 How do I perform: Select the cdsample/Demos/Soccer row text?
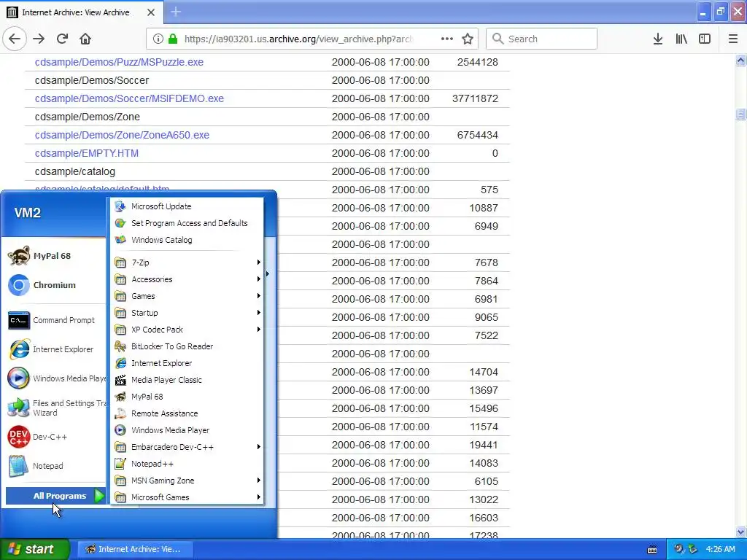coord(92,80)
